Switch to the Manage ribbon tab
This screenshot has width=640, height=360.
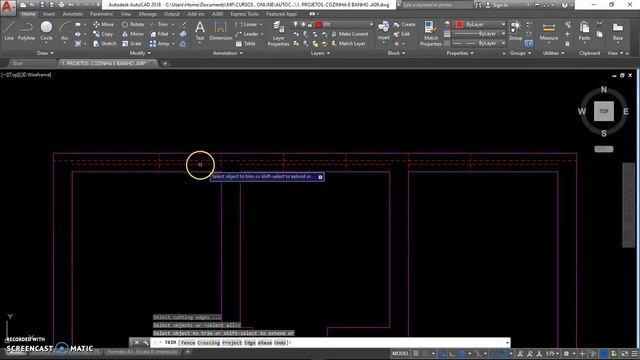(x=148, y=14)
